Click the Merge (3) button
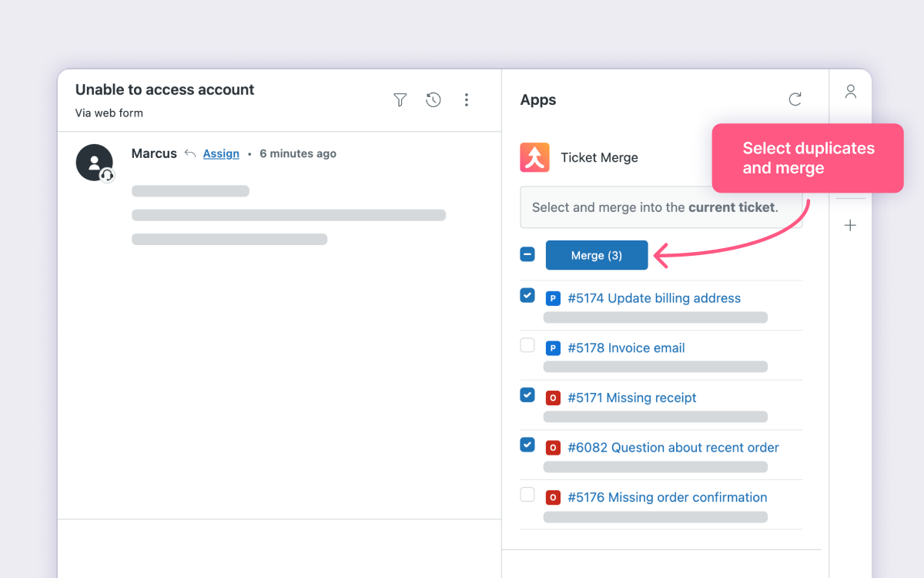This screenshot has height=578, width=924. pyautogui.click(x=597, y=255)
